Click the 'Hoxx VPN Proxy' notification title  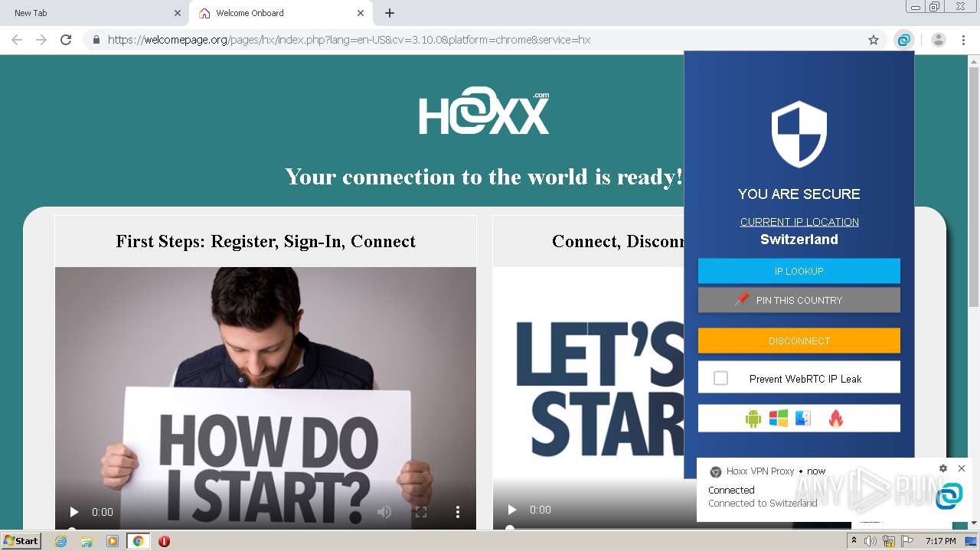(760, 471)
